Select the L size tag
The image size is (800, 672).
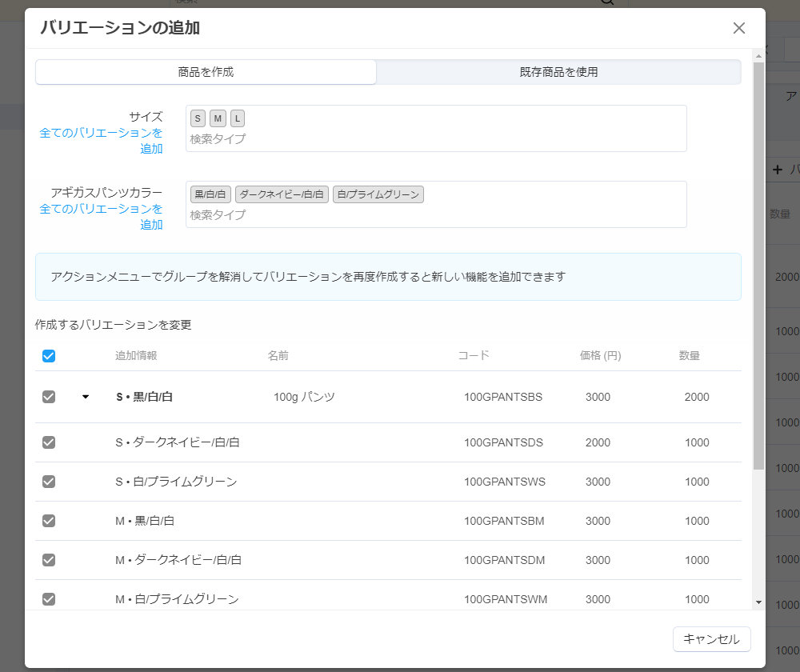point(238,118)
